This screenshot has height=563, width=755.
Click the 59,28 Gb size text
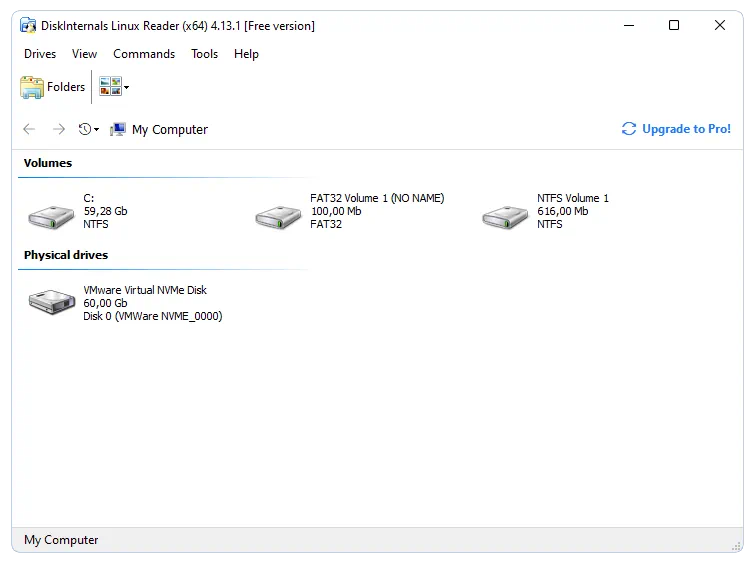(x=105, y=211)
